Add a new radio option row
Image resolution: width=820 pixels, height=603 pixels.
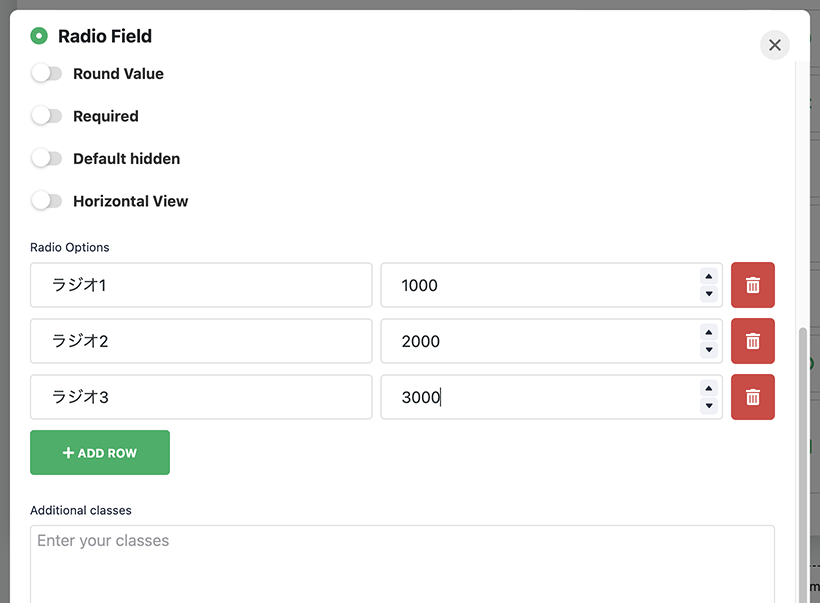tap(100, 452)
